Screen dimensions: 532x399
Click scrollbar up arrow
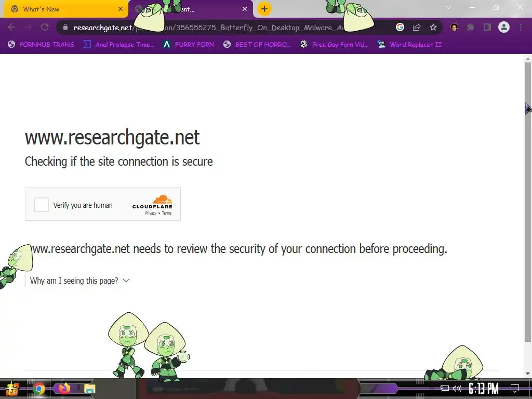[x=528, y=59]
